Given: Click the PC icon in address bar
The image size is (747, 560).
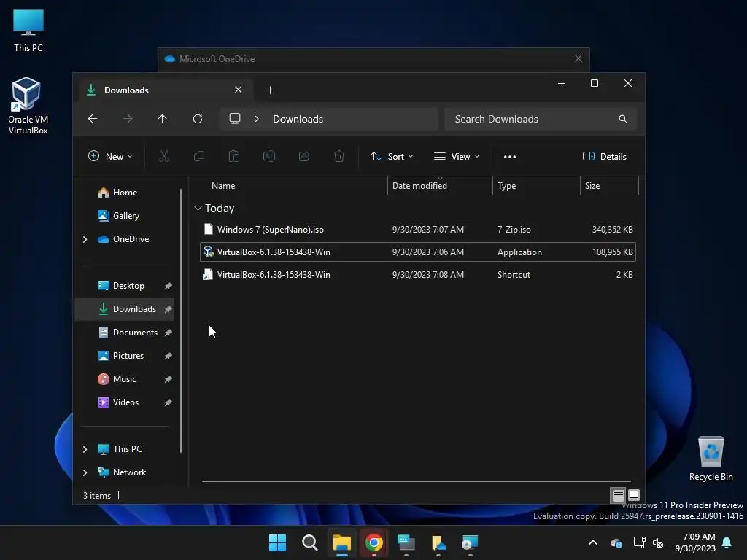Looking at the screenshot, I should click(235, 119).
